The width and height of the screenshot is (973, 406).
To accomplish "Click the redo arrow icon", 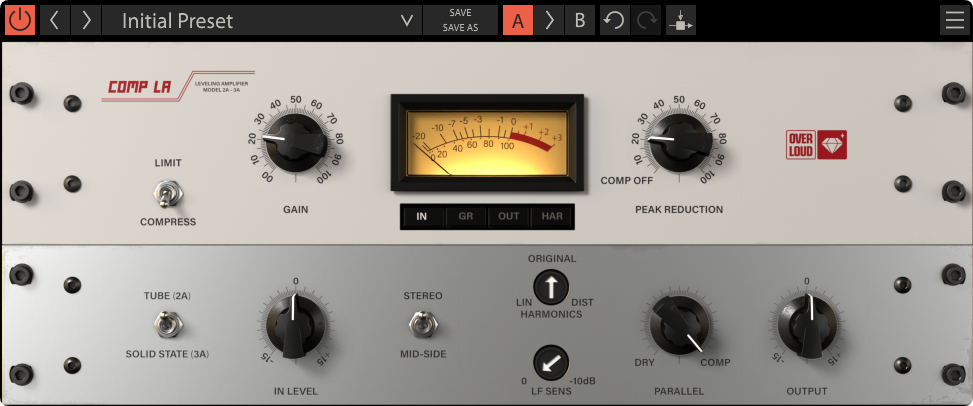I will click(646, 20).
